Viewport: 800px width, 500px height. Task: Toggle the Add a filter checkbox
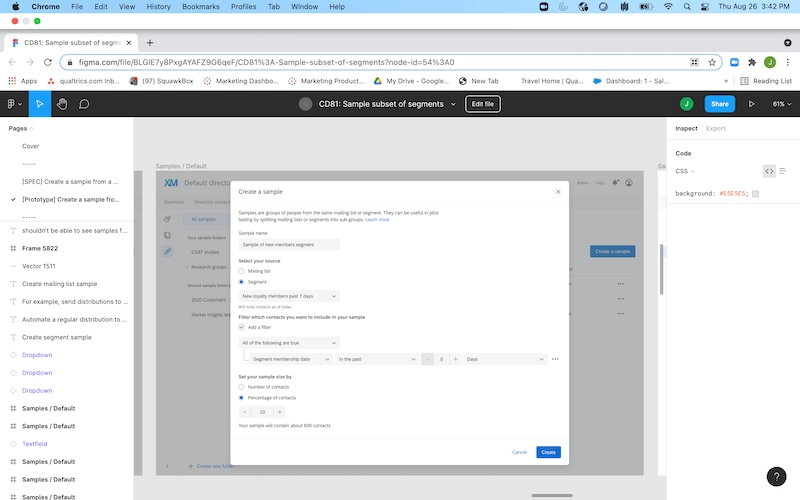(241, 327)
